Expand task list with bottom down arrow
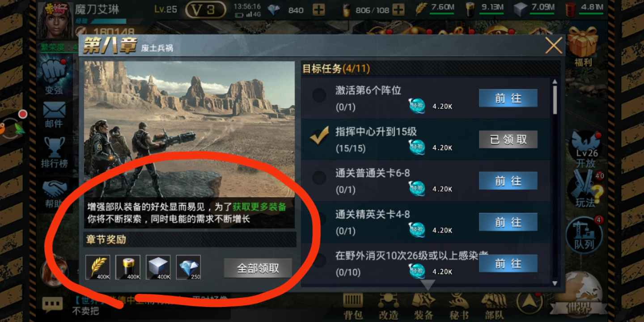Image resolution: width=644 pixels, height=322 pixels. click(428, 285)
